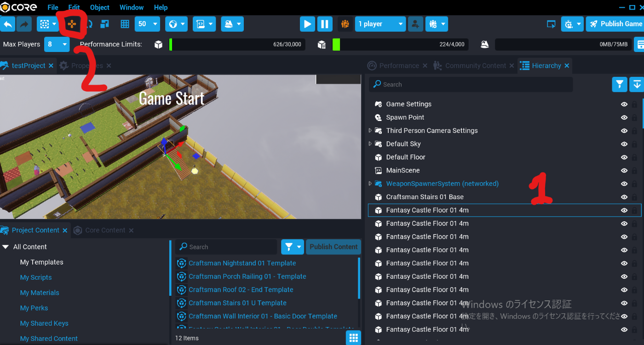Hide Game Settings via eye icon
The image size is (644, 345).
(624, 104)
